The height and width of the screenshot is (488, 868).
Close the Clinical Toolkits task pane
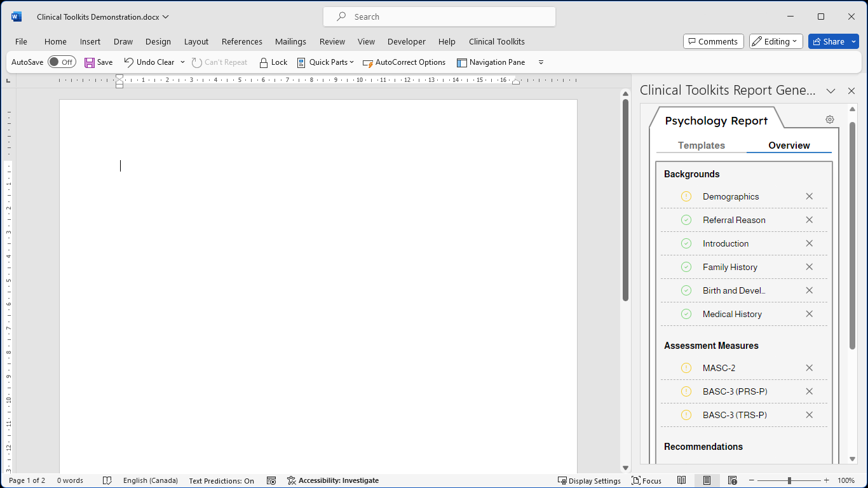point(851,91)
